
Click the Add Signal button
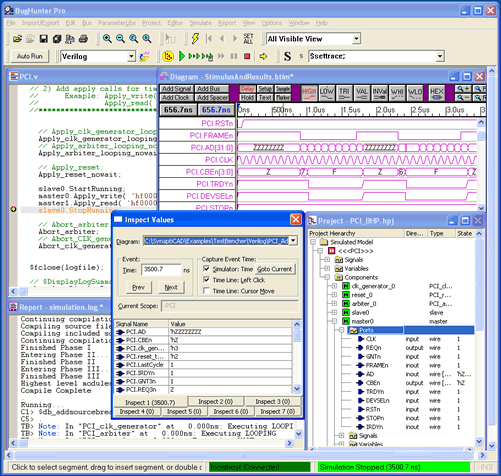(177, 89)
